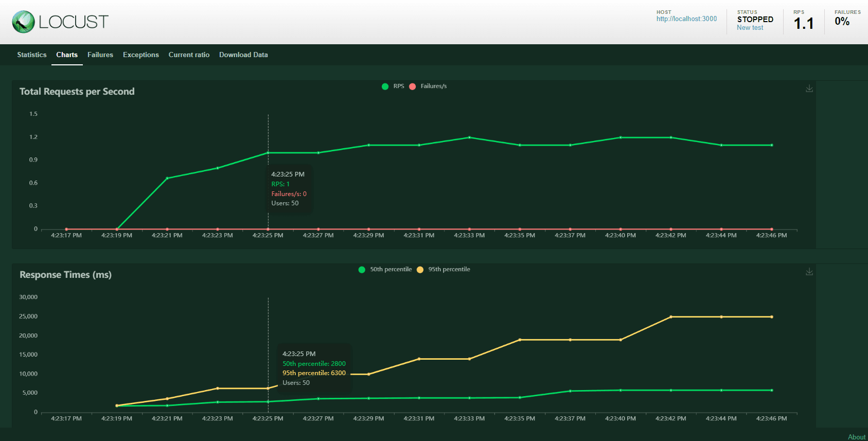Image resolution: width=868 pixels, height=441 pixels.
Task: Switch to the Failures tab
Action: (100, 55)
